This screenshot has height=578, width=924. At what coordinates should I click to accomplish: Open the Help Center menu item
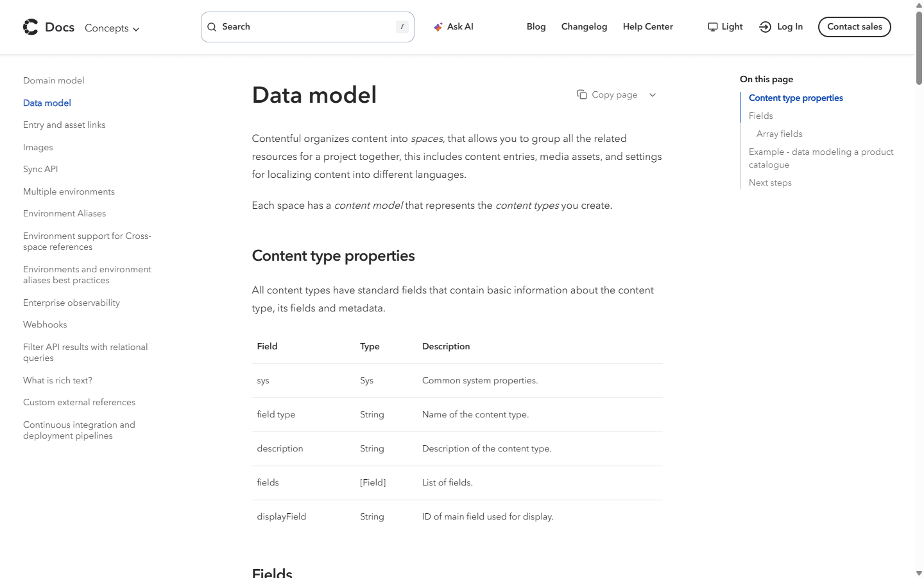click(x=647, y=27)
